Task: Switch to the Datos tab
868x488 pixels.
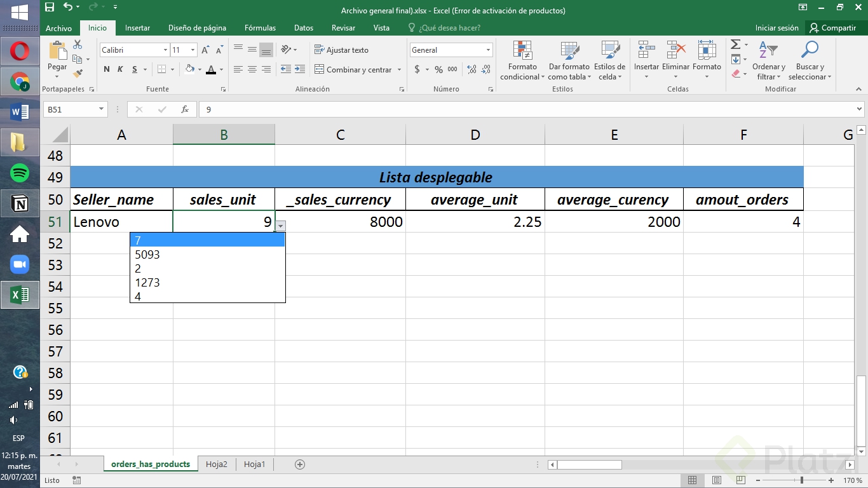Action: pos(304,28)
